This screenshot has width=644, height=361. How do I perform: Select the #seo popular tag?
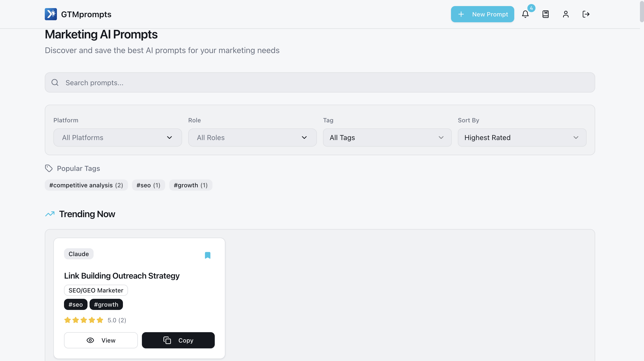(x=148, y=185)
